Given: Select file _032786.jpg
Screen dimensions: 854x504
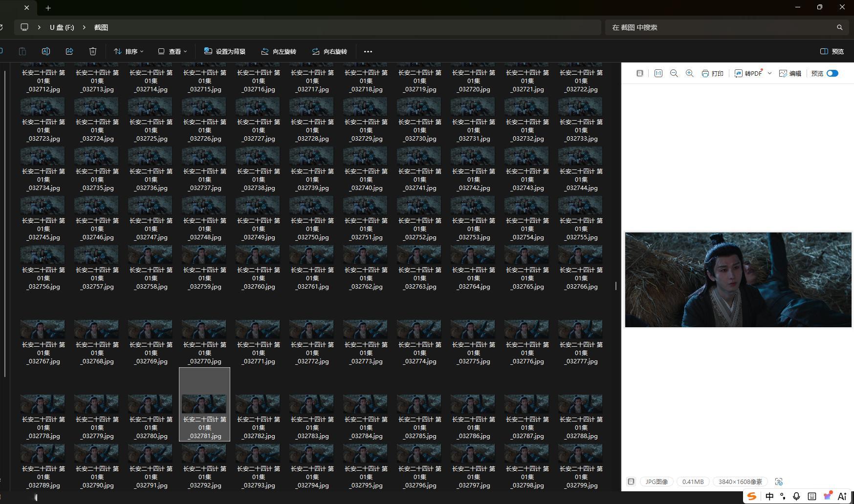Looking at the screenshot, I should point(473,417).
